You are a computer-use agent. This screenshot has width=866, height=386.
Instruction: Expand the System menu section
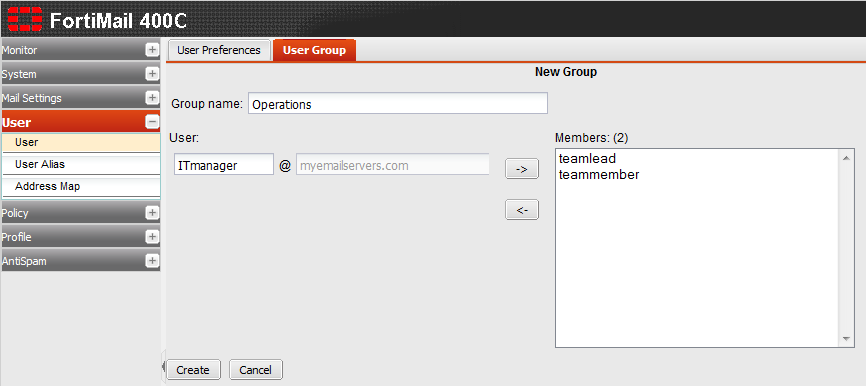tap(152, 73)
